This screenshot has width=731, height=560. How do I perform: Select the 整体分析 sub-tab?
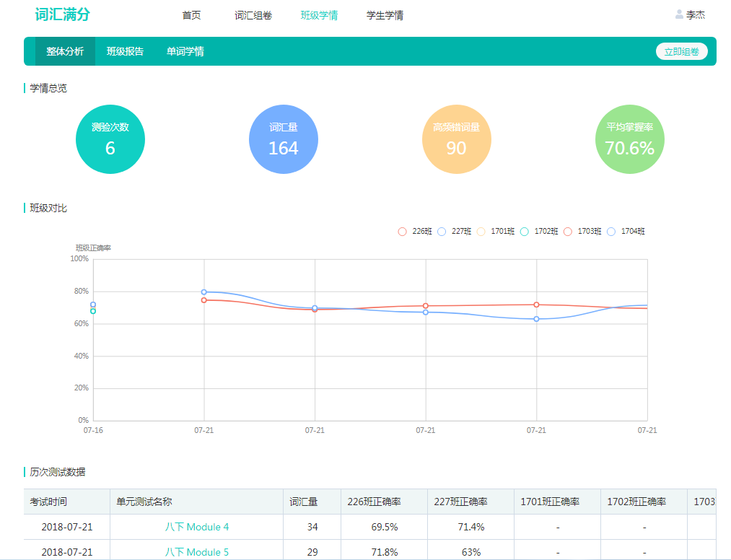(x=65, y=51)
